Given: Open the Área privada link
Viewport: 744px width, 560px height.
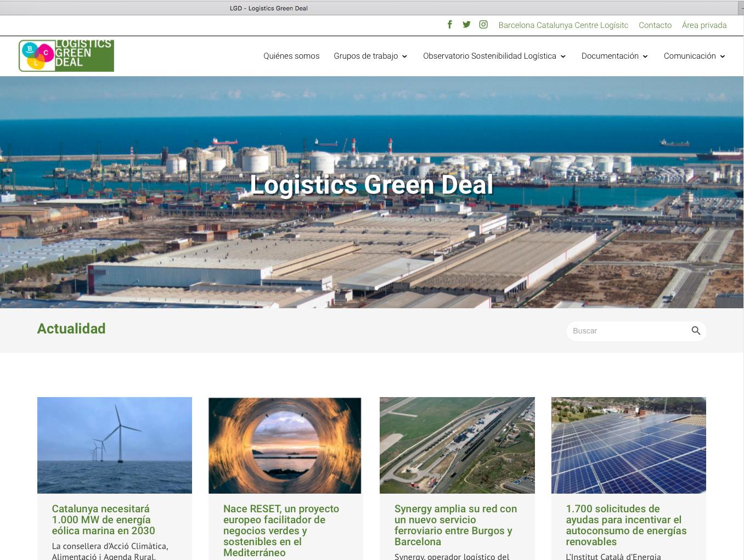Looking at the screenshot, I should coord(704,25).
